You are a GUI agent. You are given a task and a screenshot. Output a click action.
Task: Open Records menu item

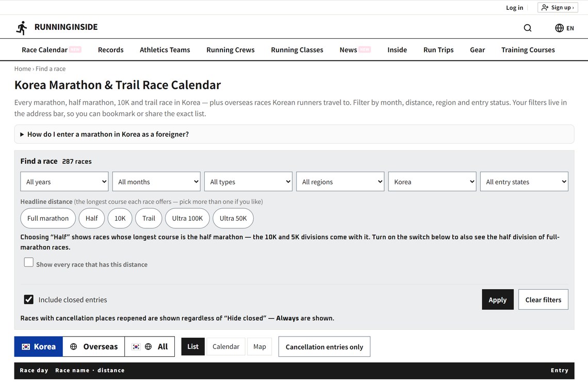point(110,50)
